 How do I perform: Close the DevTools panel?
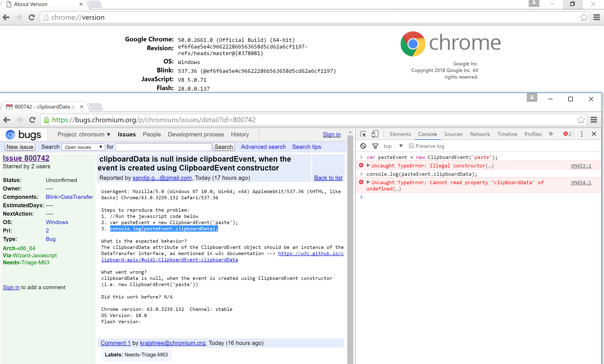tap(594, 134)
